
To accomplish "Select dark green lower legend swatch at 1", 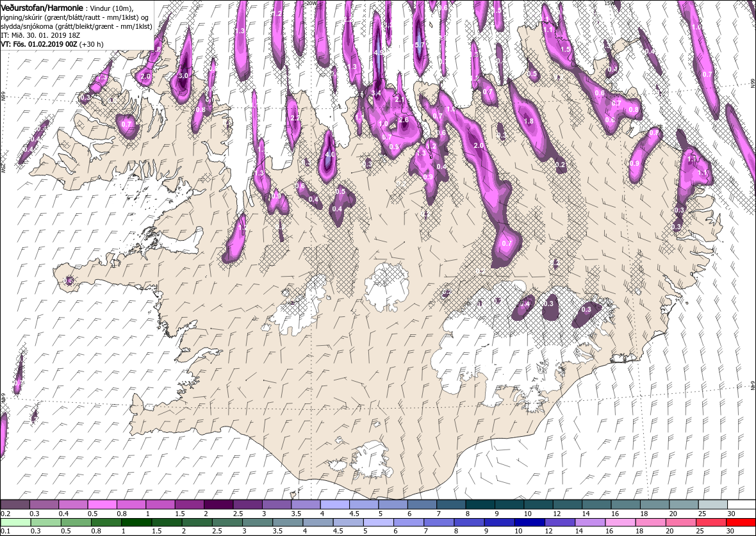I will (x=137, y=522).
